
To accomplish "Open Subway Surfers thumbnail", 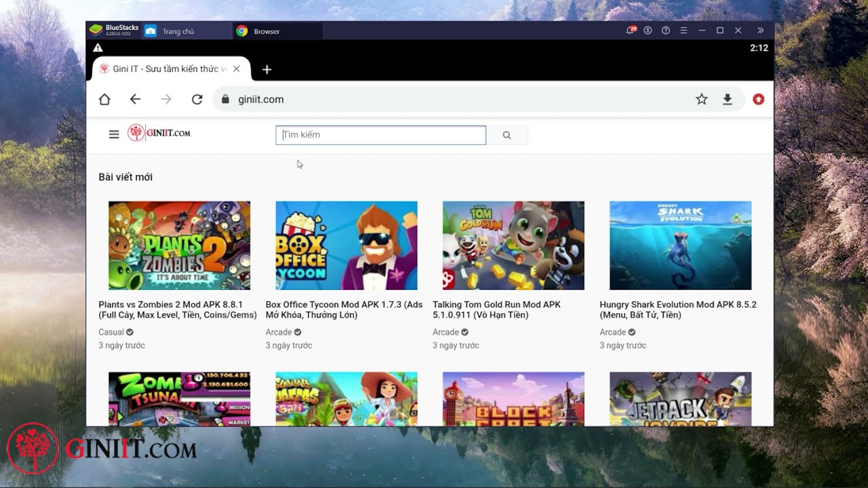I will 347,399.
